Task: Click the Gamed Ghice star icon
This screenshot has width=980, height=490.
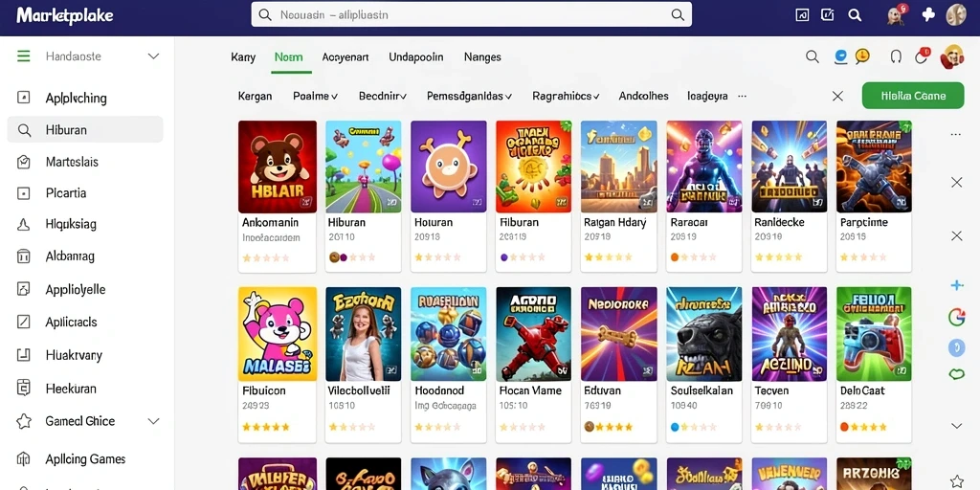Action: coord(24,421)
